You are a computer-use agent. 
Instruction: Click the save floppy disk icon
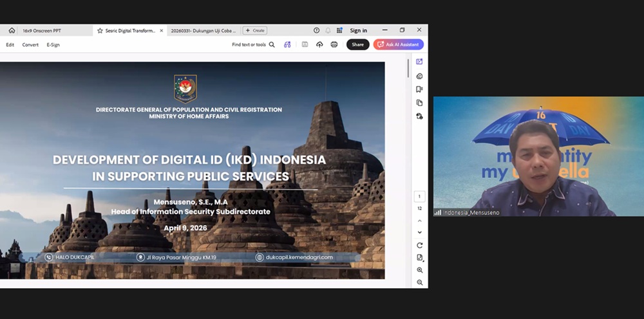pos(305,44)
